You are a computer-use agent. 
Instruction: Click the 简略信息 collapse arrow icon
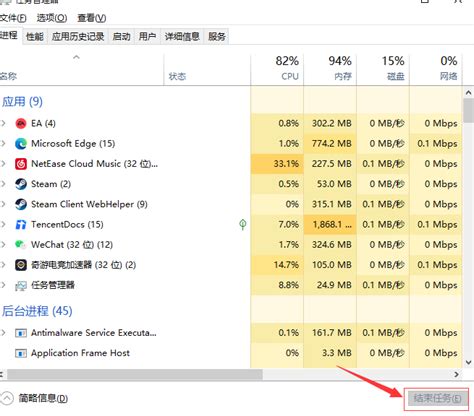pos(7,398)
